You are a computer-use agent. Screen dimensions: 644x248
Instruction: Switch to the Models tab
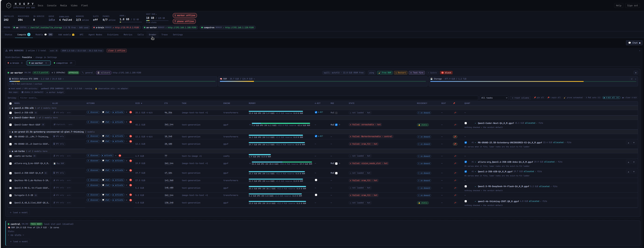point(44,35)
